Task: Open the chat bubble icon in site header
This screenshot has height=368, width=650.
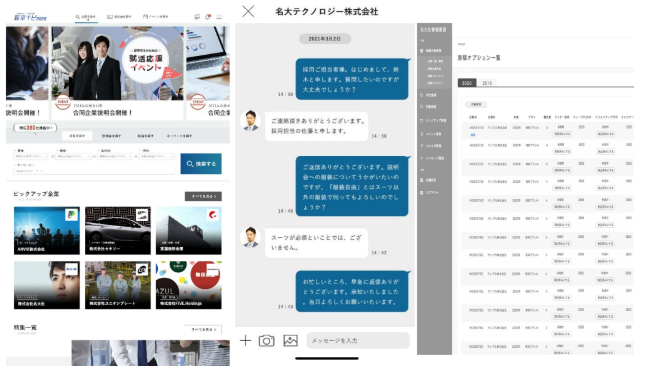Action: 197,17
